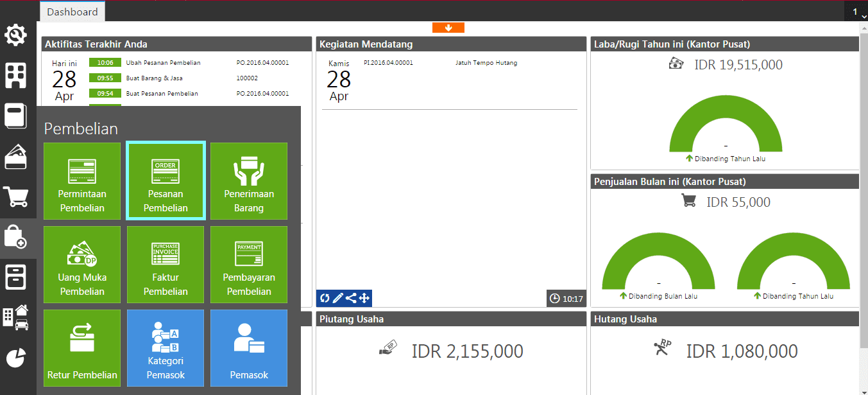Switch to the Dashboard tab
Screen dimensions: 868x395
point(72,11)
